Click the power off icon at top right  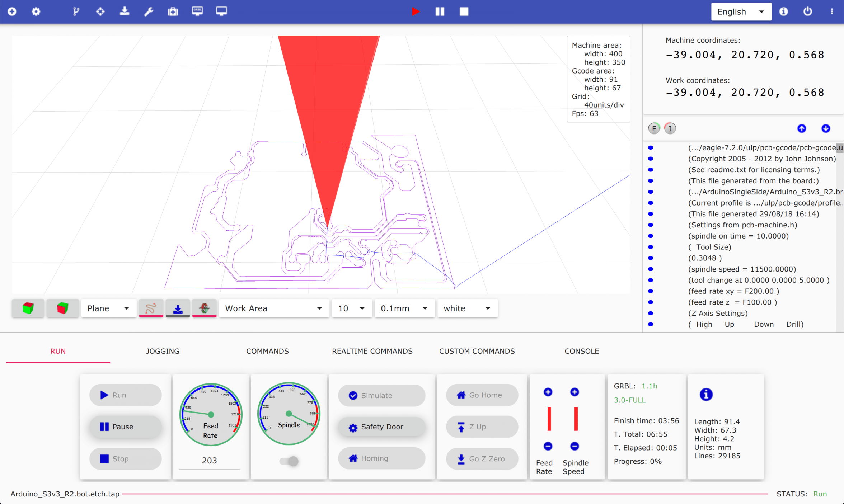pyautogui.click(x=808, y=11)
